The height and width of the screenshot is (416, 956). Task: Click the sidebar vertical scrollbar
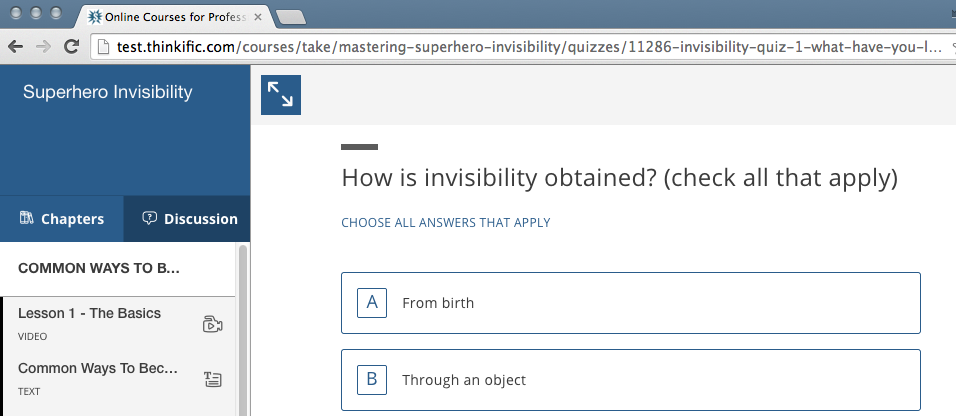coord(243,329)
